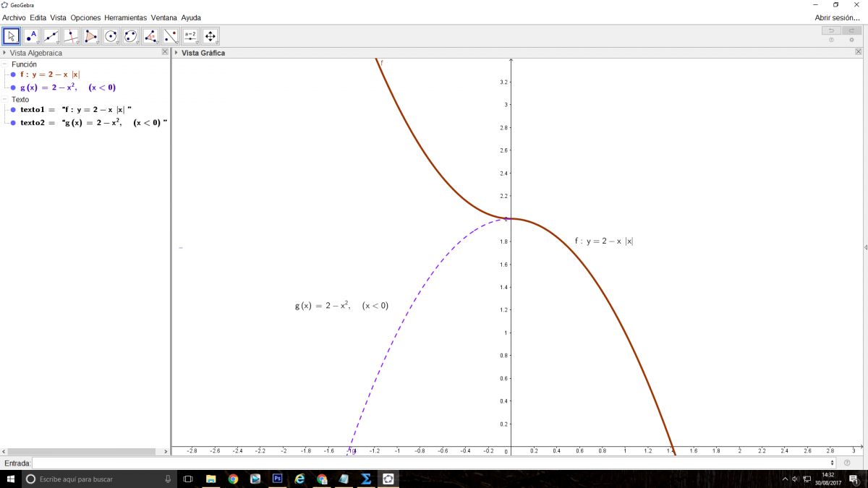This screenshot has height=488, width=868.
Task: Toggle visibility bullet of function f
Action: click(13, 74)
